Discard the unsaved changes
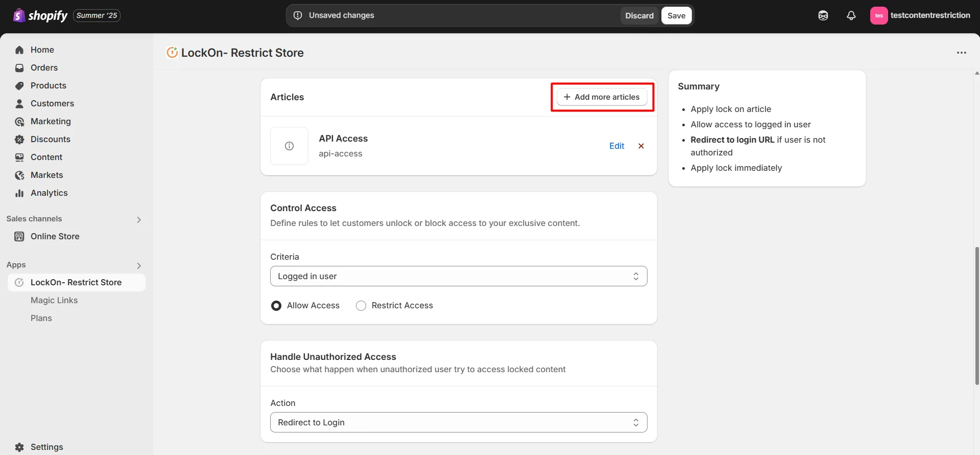The image size is (980, 455). click(639, 16)
